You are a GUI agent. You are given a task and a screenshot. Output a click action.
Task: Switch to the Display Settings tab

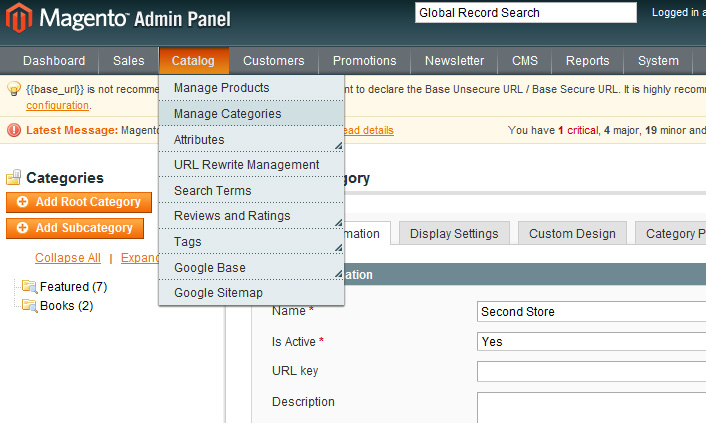454,233
